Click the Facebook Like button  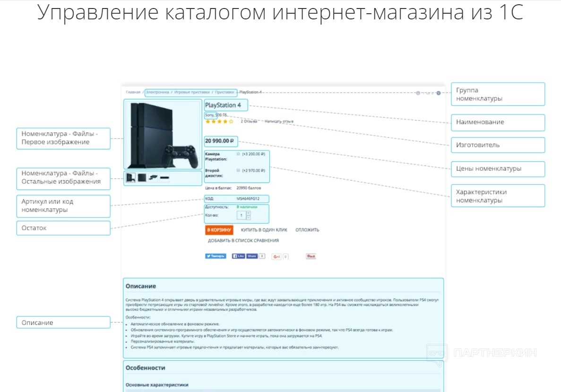pos(238,256)
